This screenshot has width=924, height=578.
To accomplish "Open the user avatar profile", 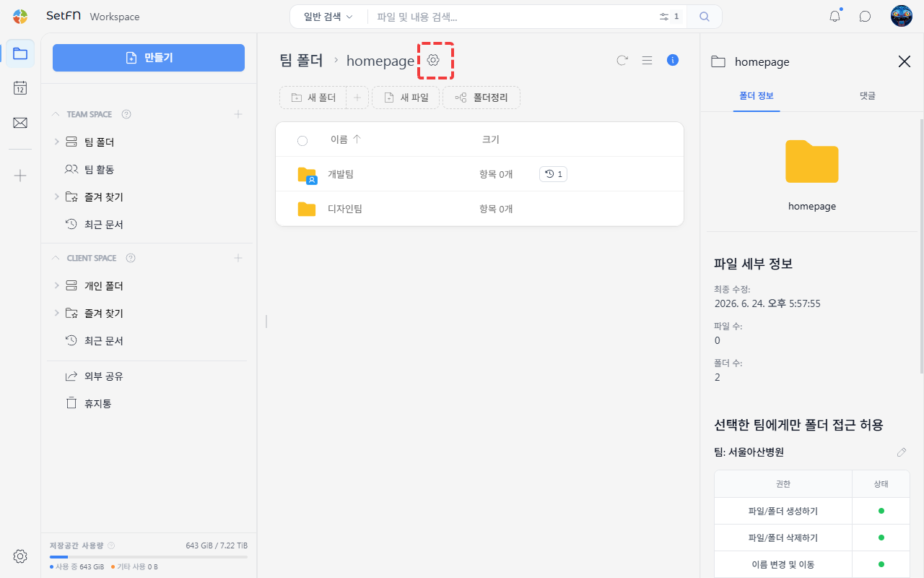I will [x=902, y=16].
